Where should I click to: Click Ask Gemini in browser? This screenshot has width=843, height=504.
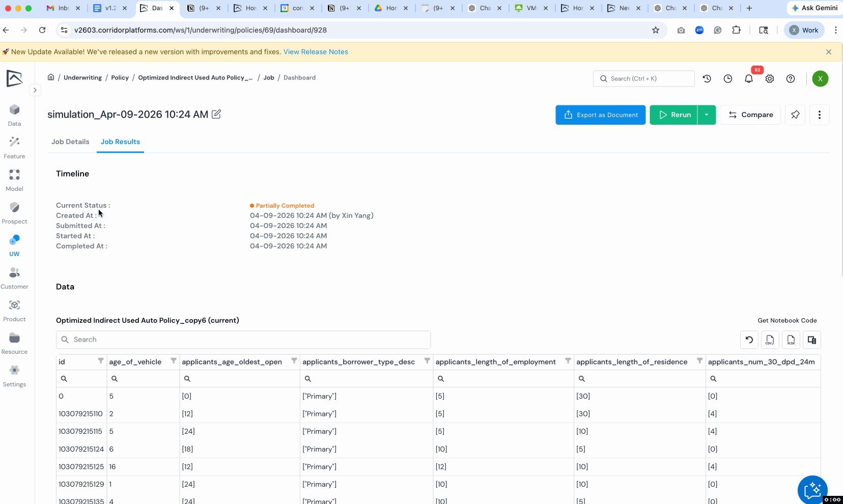[x=814, y=8]
